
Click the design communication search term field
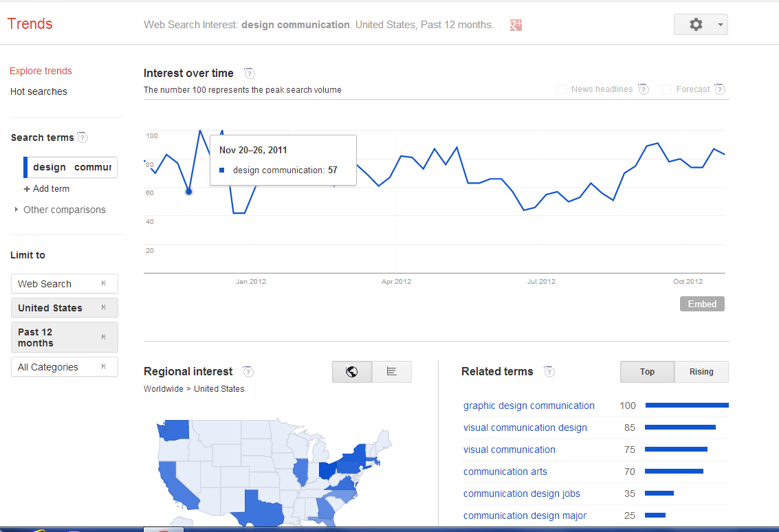[72, 167]
